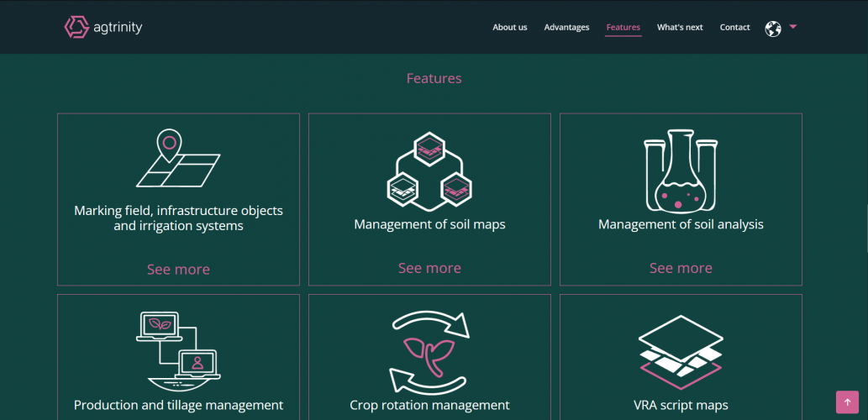Click the agtrinity hexagon logo icon
The image size is (868, 420).
click(77, 27)
